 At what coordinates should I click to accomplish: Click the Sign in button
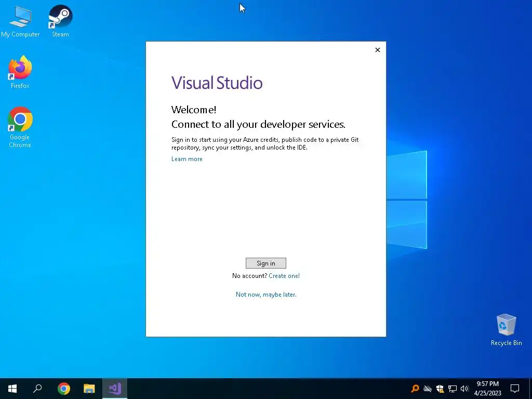(x=265, y=263)
